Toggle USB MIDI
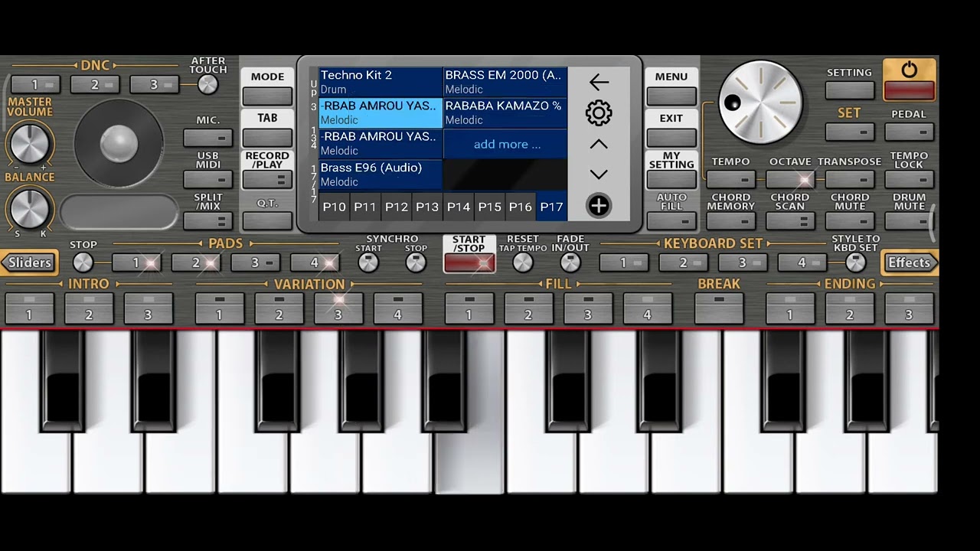The image size is (980, 551). (208, 180)
